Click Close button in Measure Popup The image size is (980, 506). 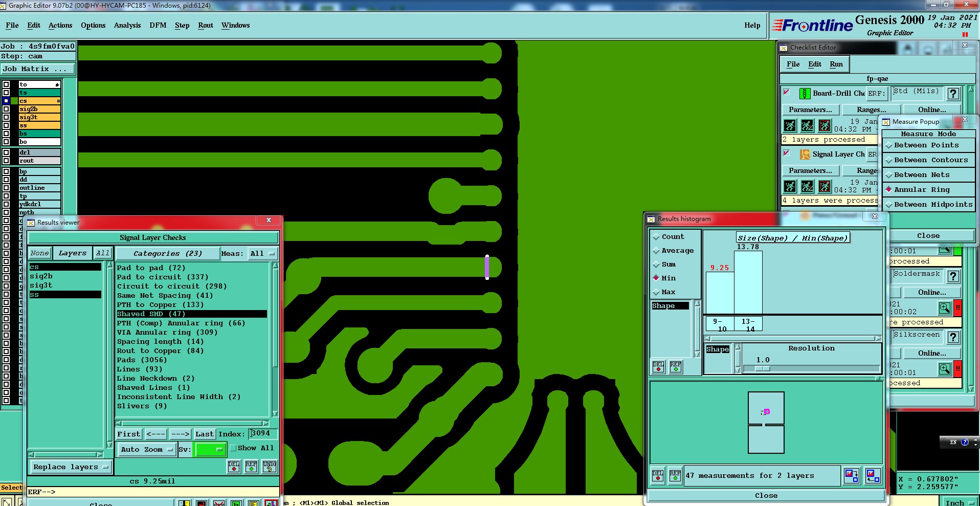tap(928, 236)
